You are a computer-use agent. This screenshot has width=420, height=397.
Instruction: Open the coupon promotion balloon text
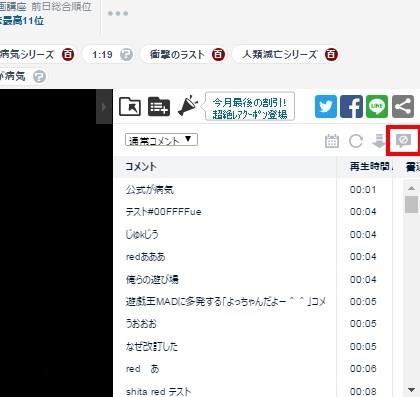click(250, 108)
